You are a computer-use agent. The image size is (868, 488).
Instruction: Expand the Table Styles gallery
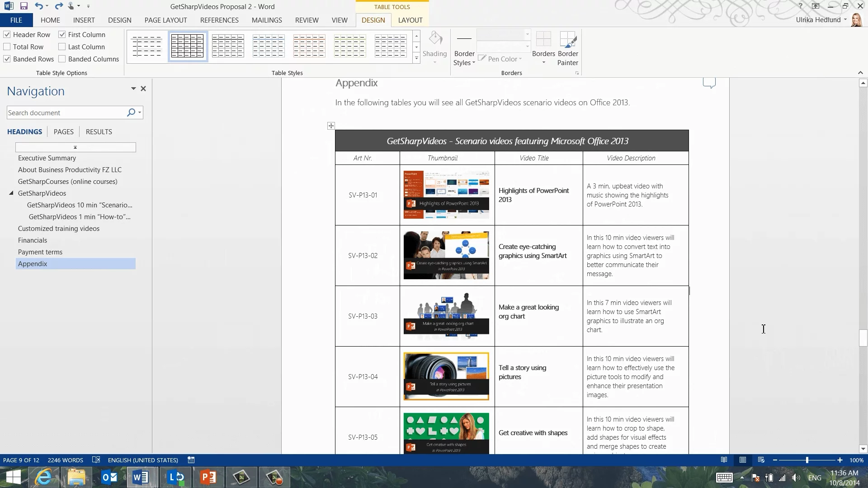point(416,59)
